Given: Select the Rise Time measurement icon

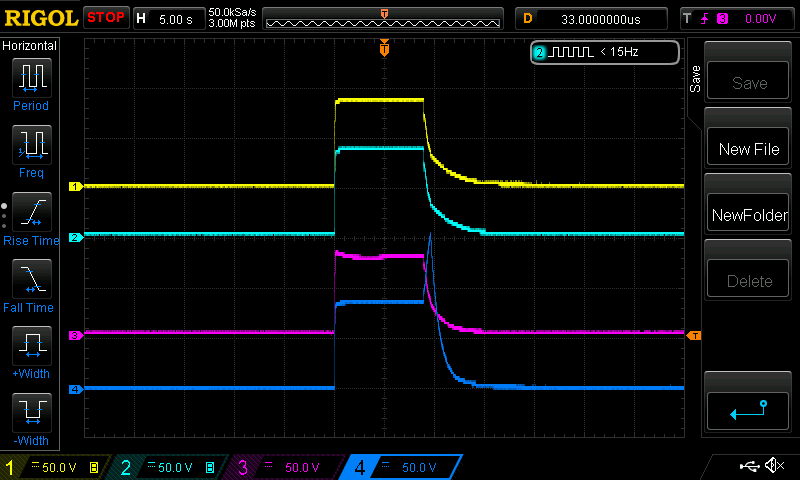Looking at the screenshot, I should coord(32,212).
